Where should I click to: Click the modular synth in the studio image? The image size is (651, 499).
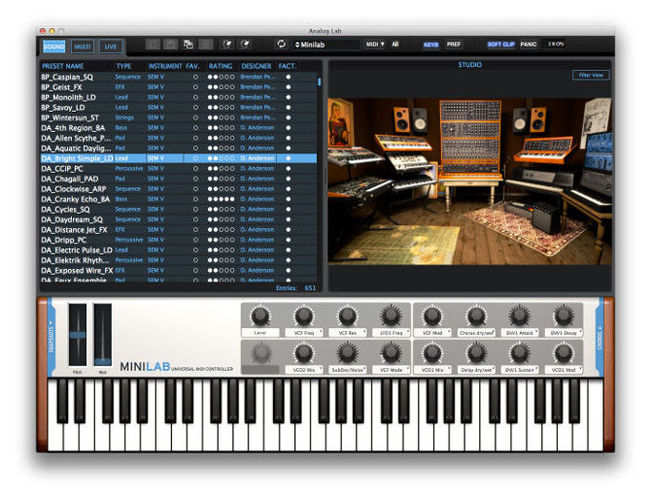click(470, 137)
